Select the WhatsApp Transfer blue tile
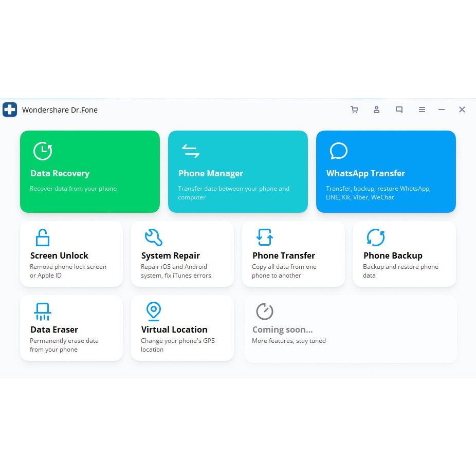Image resolution: width=476 pixels, height=476 pixels. (x=386, y=172)
